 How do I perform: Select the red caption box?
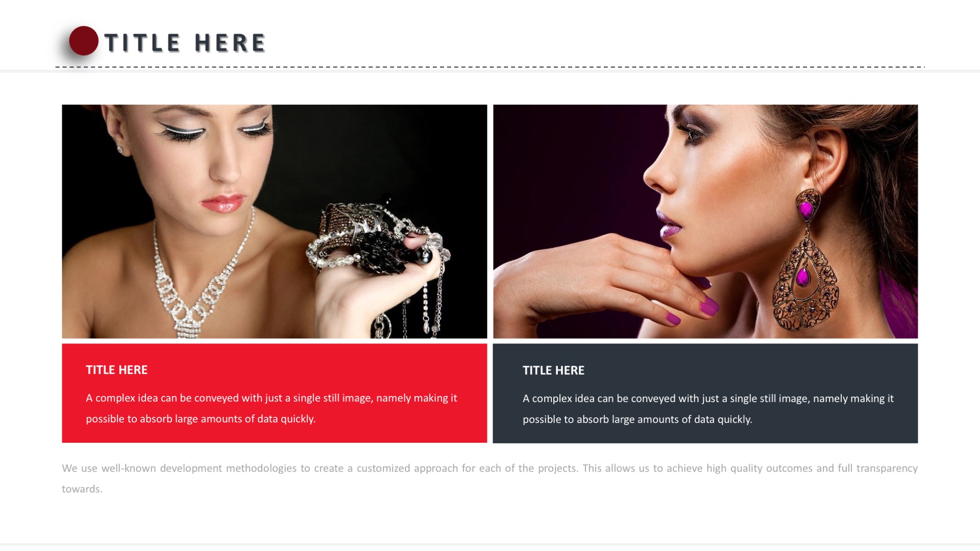point(275,393)
